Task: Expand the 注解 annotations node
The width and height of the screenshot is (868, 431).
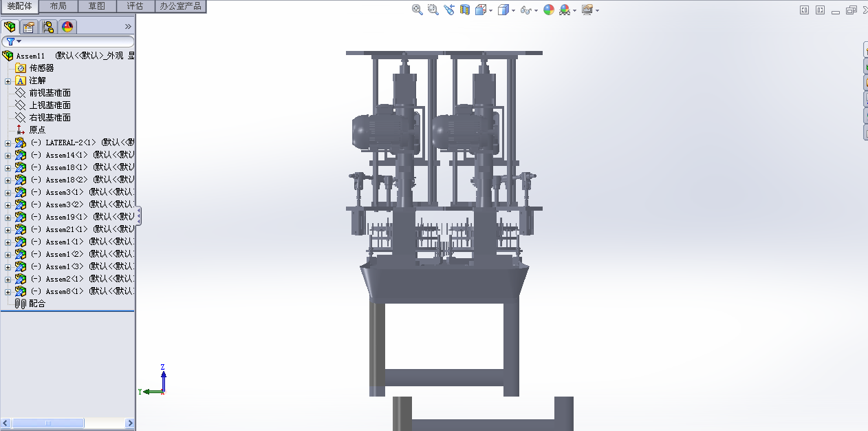Action: coord(8,81)
